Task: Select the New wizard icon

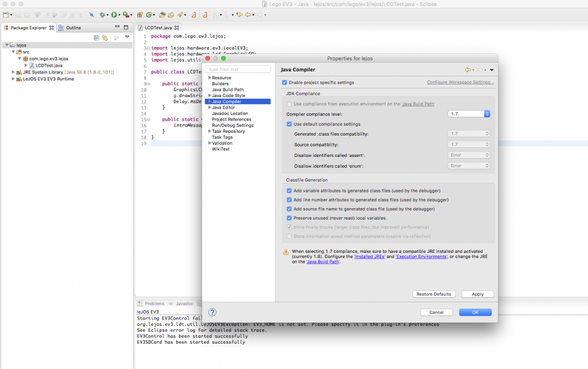Action: tap(5, 15)
